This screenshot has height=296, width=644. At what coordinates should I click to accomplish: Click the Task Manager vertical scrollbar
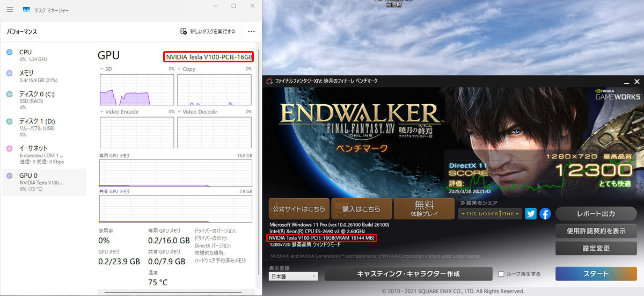[x=259, y=161]
